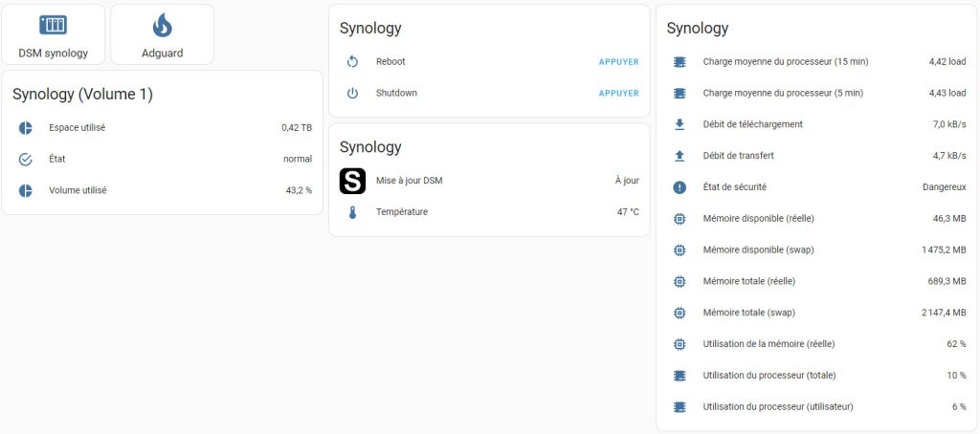Click the 4,42 load value
The height and width of the screenshot is (434, 980).
pyautogui.click(x=947, y=61)
